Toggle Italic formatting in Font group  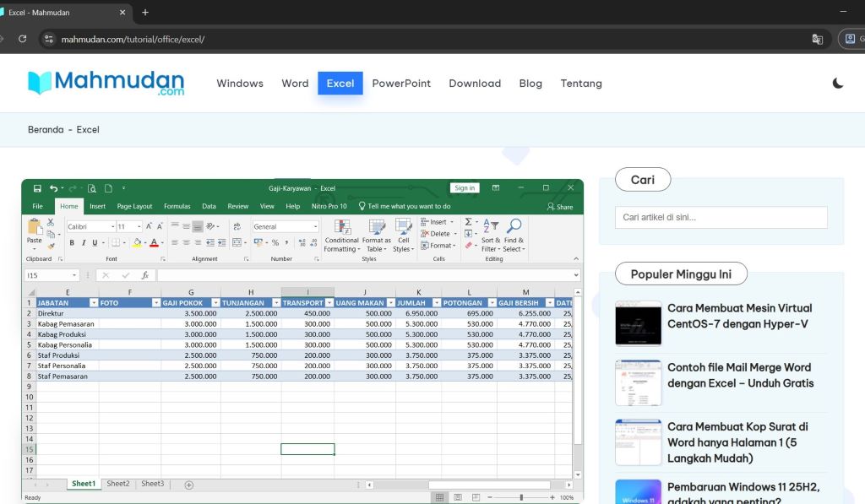(84, 243)
